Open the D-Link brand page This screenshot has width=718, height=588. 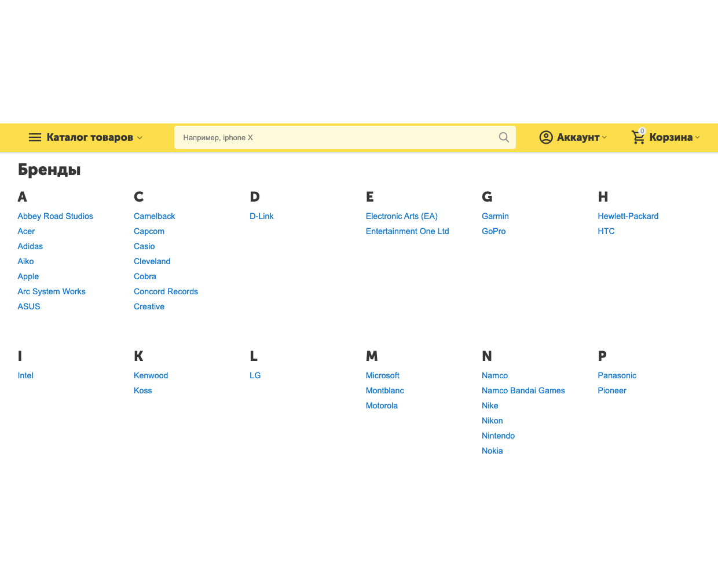tap(262, 216)
